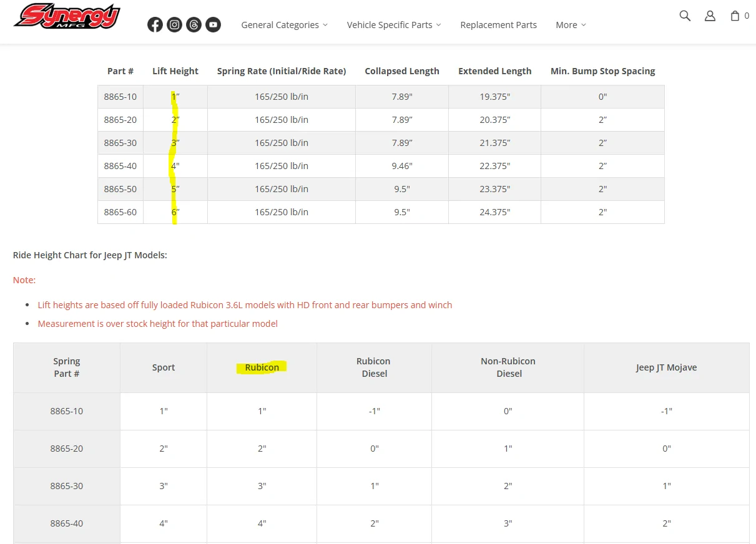Open the Synergy MFG home logo

pyautogui.click(x=67, y=17)
